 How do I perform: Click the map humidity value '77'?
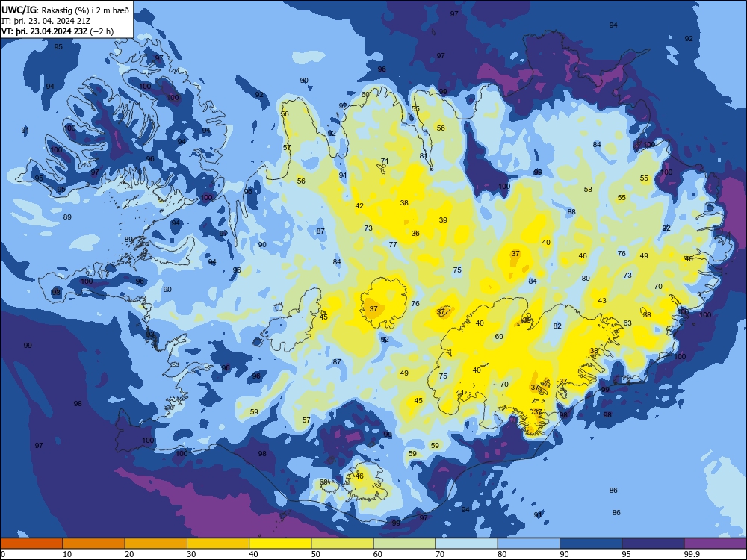[393, 245]
